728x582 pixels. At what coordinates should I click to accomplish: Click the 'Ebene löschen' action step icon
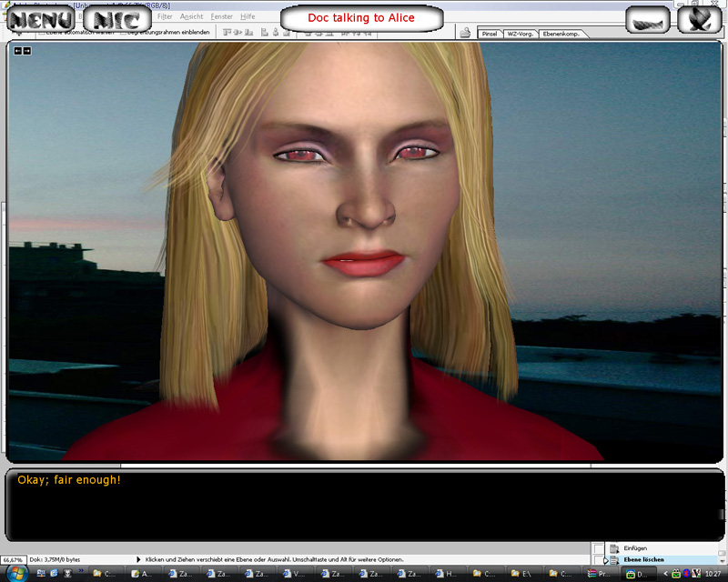615,560
